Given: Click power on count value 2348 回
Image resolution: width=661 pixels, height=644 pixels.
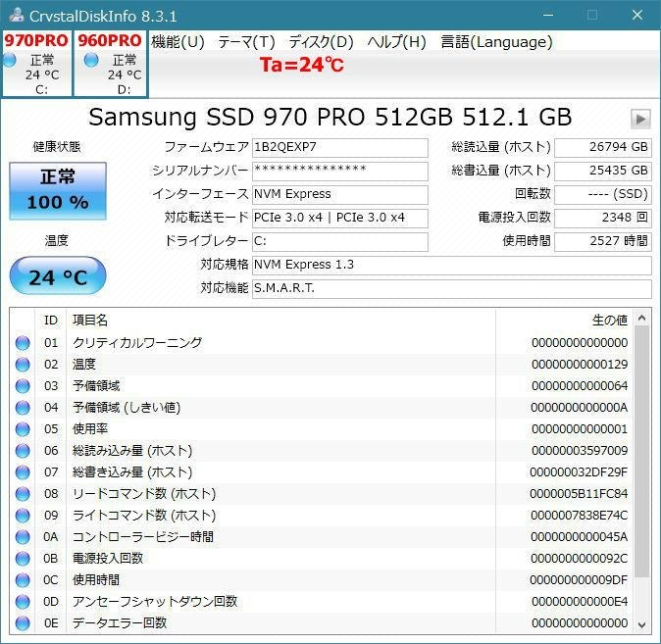Looking at the screenshot, I should point(603,219).
